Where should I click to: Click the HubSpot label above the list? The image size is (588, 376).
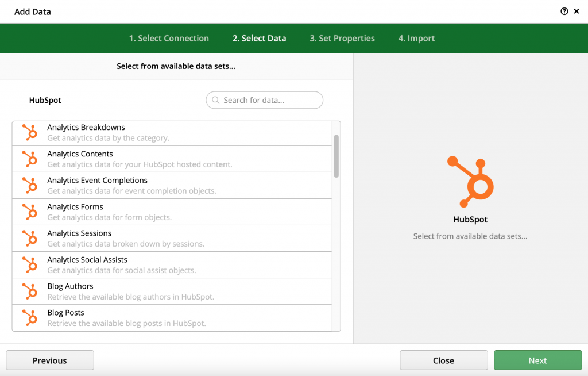45,100
